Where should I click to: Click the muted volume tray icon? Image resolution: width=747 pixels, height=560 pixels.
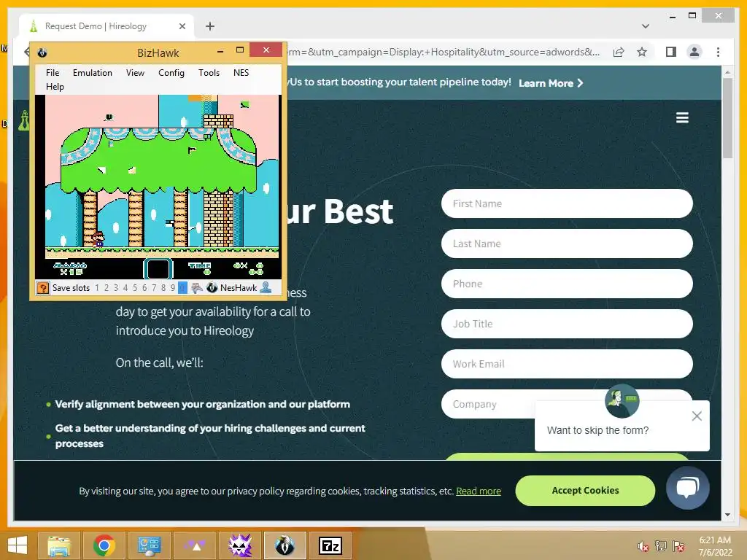click(x=643, y=546)
